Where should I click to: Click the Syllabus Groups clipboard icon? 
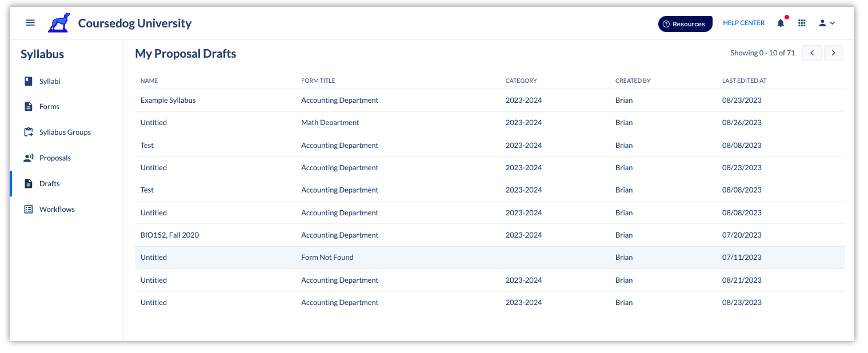tap(29, 132)
